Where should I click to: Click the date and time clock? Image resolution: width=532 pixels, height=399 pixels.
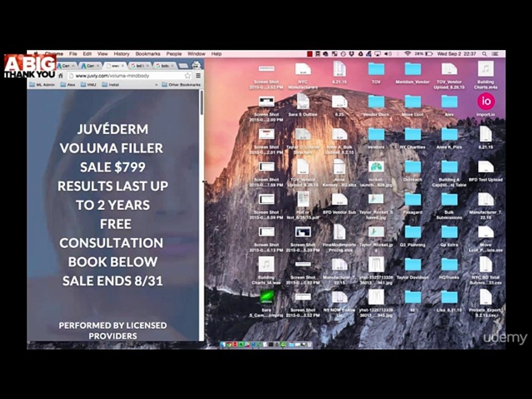pyautogui.click(x=456, y=54)
